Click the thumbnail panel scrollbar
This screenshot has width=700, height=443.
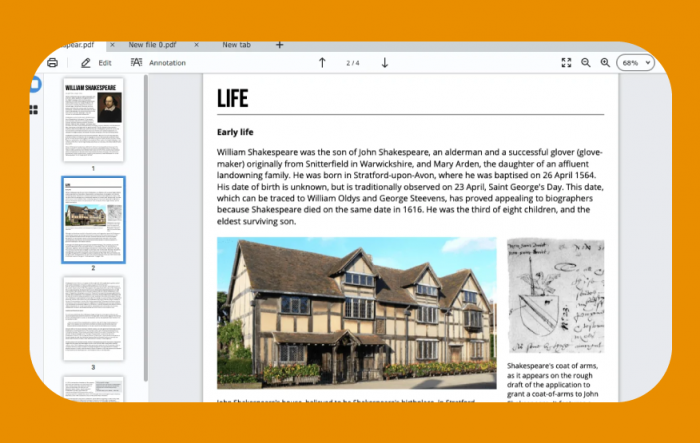(x=146, y=228)
